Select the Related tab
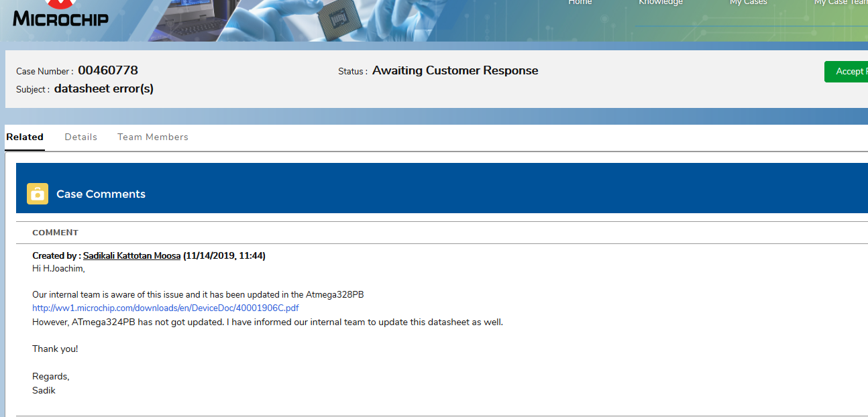The image size is (868, 417). coord(25,137)
